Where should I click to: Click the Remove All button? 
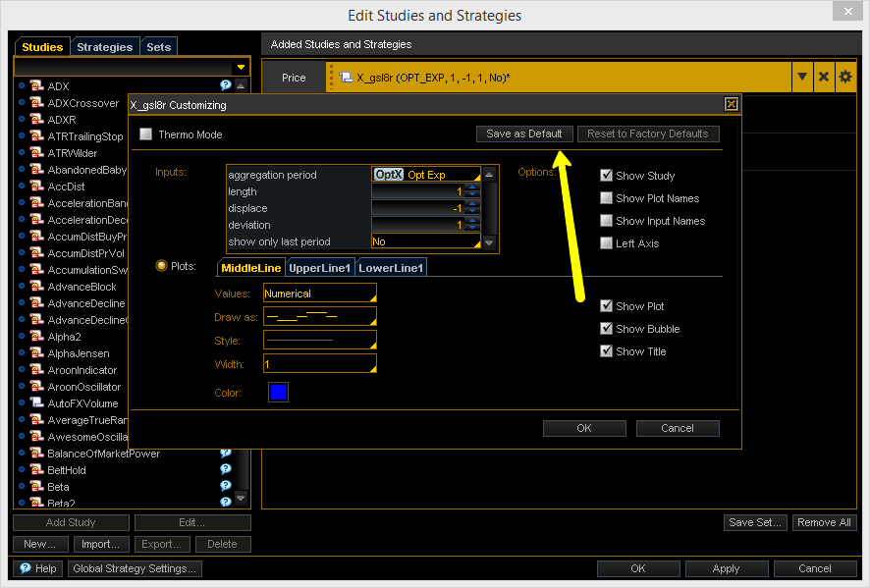tap(824, 522)
